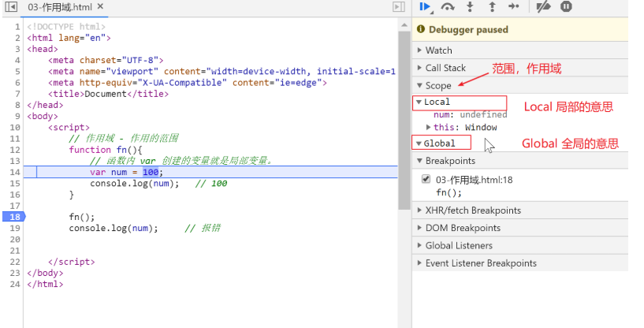Click console.log(num) on line 19
This screenshot has height=328, width=644.
(x=114, y=228)
